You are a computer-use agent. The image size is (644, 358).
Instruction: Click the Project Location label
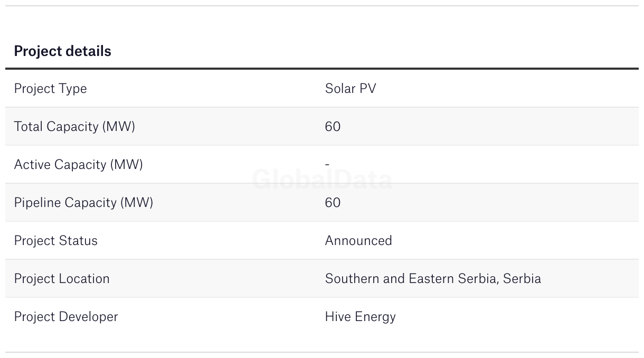[x=62, y=279]
